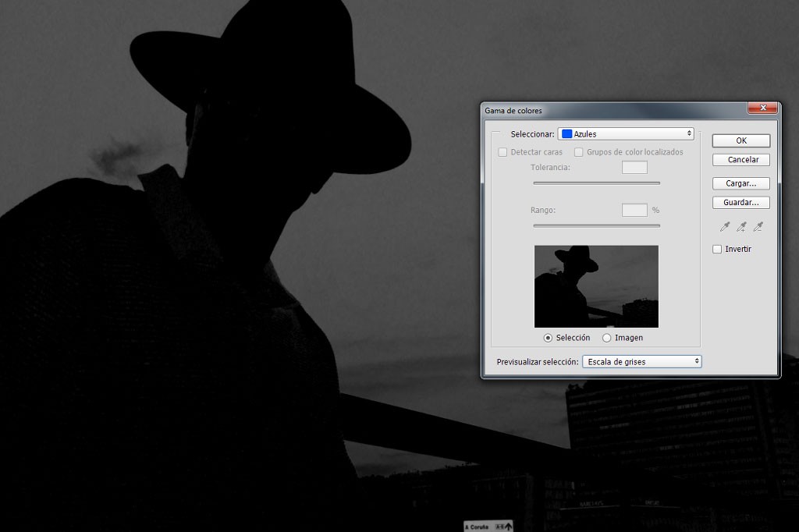This screenshot has width=799, height=532.
Task: Select the subtract-from-sample eyedropper tool
Action: (758, 227)
